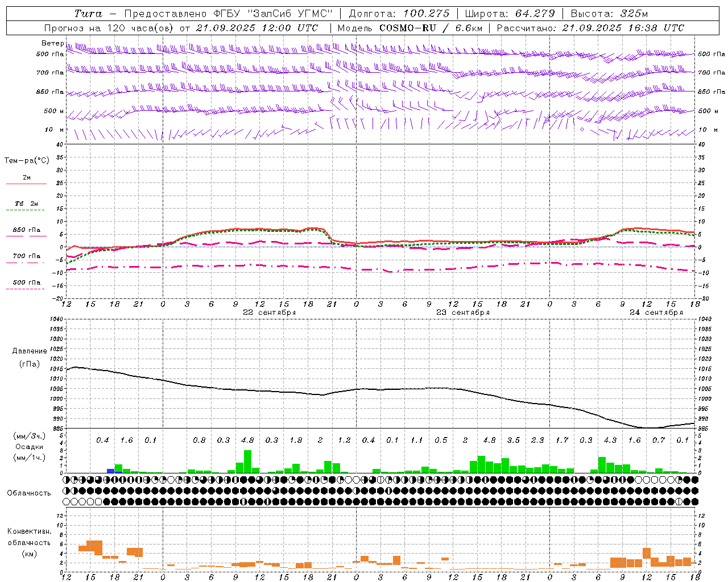Select the text "Долгота: 100.275"

coord(399,14)
